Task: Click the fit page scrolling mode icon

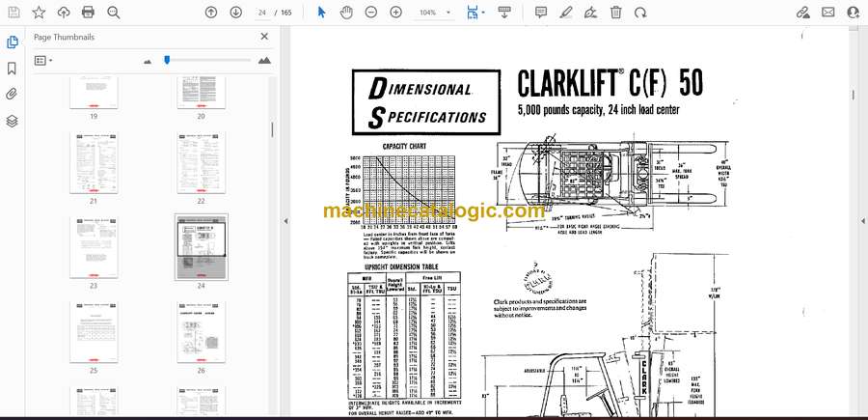Action: [x=472, y=13]
